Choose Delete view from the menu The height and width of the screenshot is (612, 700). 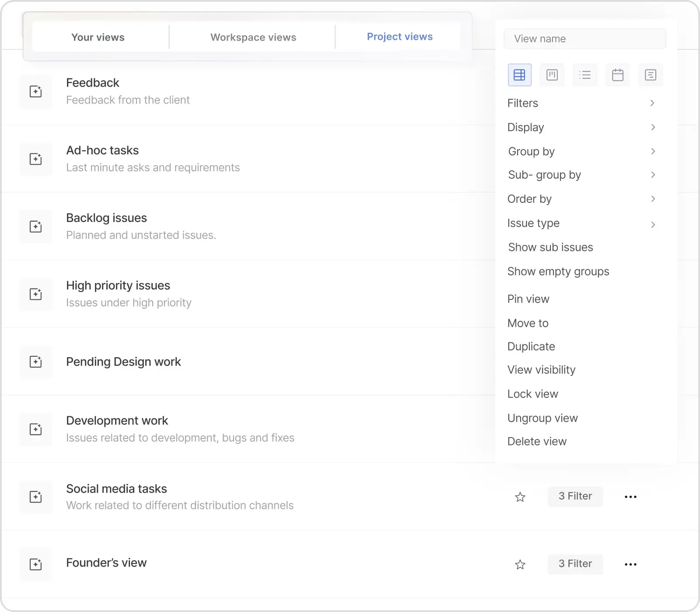pos(537,442)
